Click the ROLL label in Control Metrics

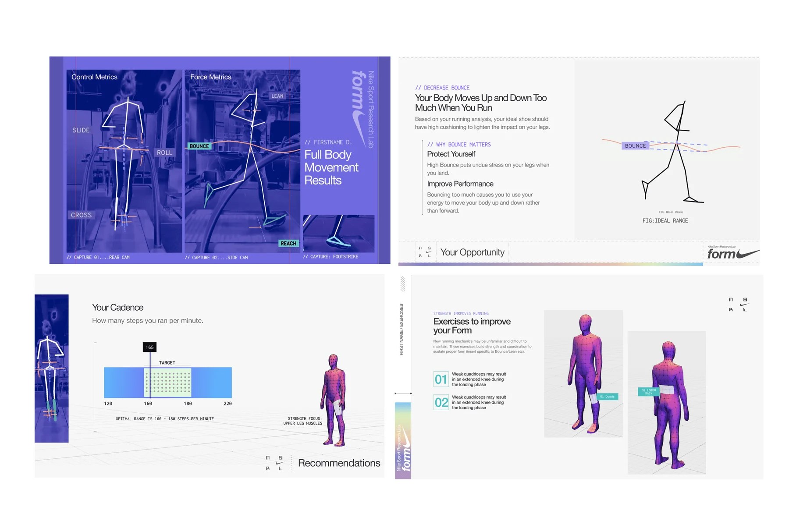coord(164,153)
